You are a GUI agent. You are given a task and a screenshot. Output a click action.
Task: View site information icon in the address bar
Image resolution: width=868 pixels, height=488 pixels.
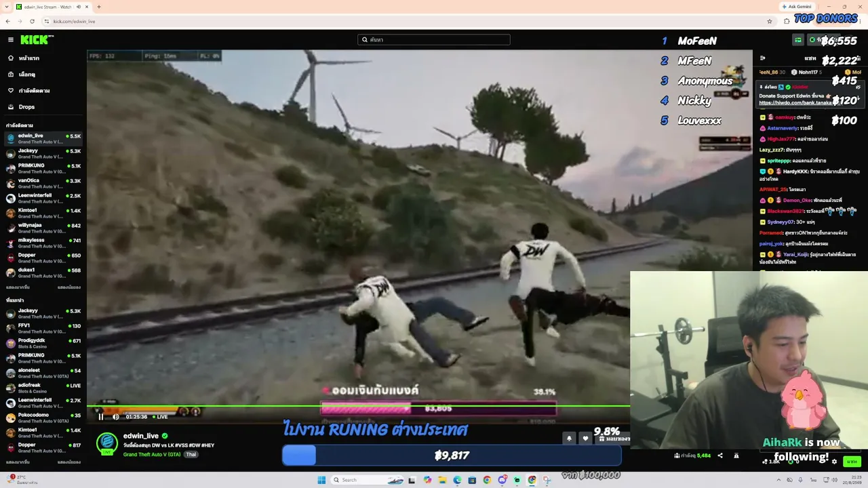click(47, 21)
